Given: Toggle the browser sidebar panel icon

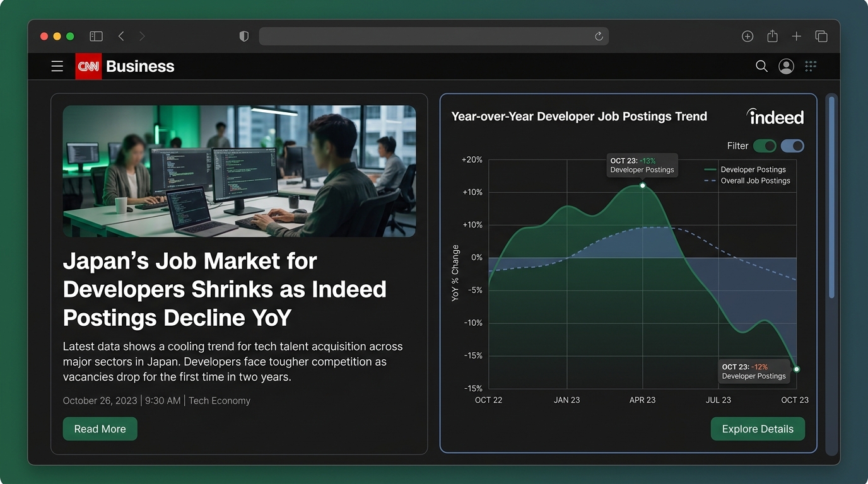Looking at the screenshot, I should [x=96, y=37].
